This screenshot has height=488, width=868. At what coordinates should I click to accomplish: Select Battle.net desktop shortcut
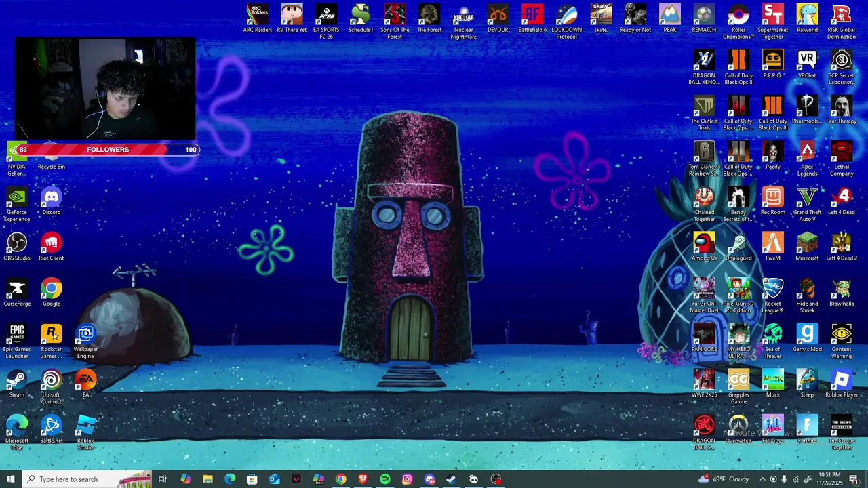52,428
